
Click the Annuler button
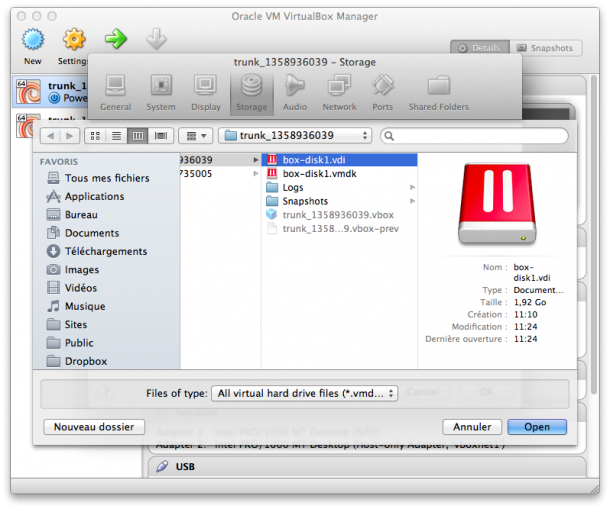pyautogui.click(x=472, y=427)
